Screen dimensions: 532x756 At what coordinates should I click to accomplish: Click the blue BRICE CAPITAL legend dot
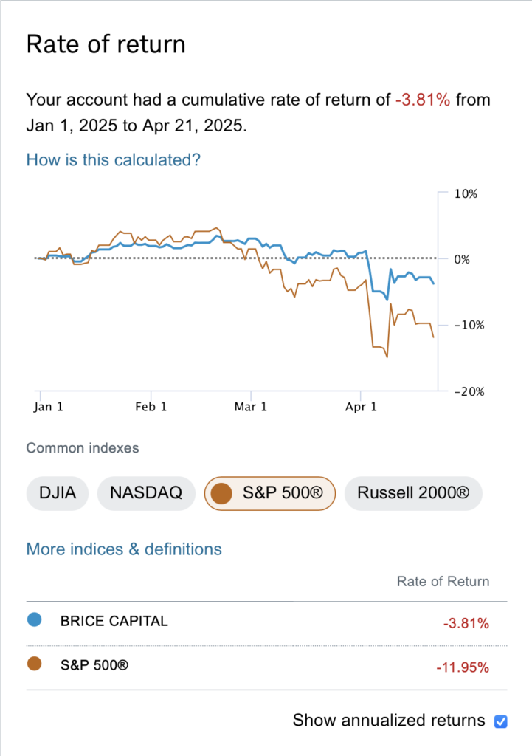click(34, 620)
